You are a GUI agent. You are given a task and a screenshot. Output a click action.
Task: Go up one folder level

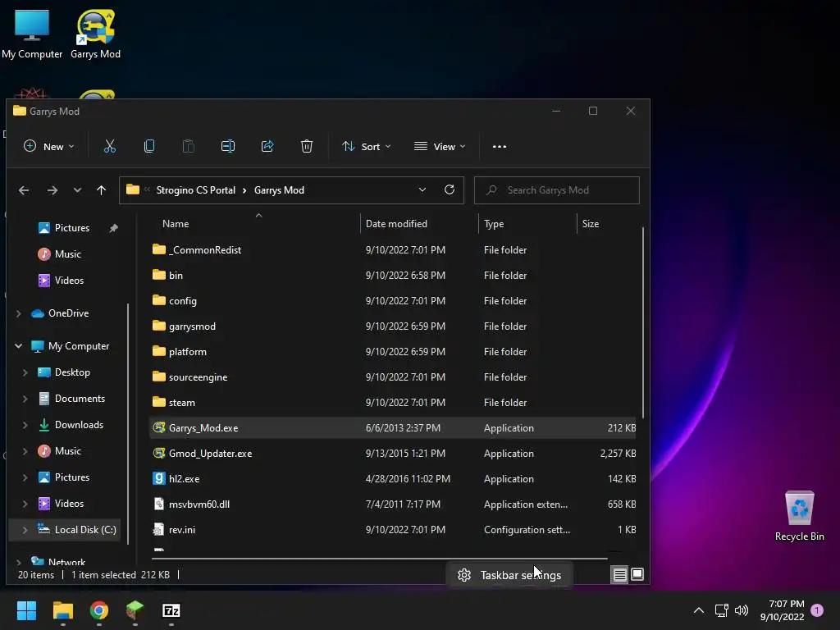(101, 190)
